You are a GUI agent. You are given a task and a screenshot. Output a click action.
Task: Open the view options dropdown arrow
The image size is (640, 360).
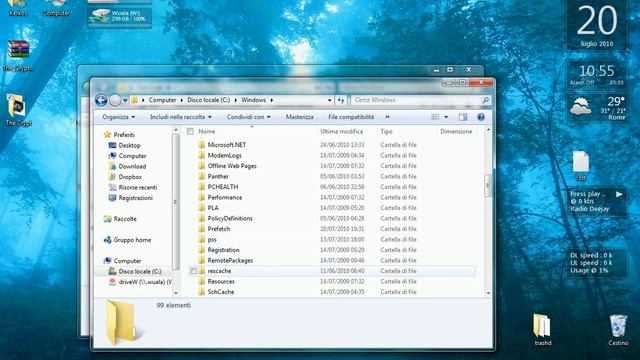coord(446,117)
